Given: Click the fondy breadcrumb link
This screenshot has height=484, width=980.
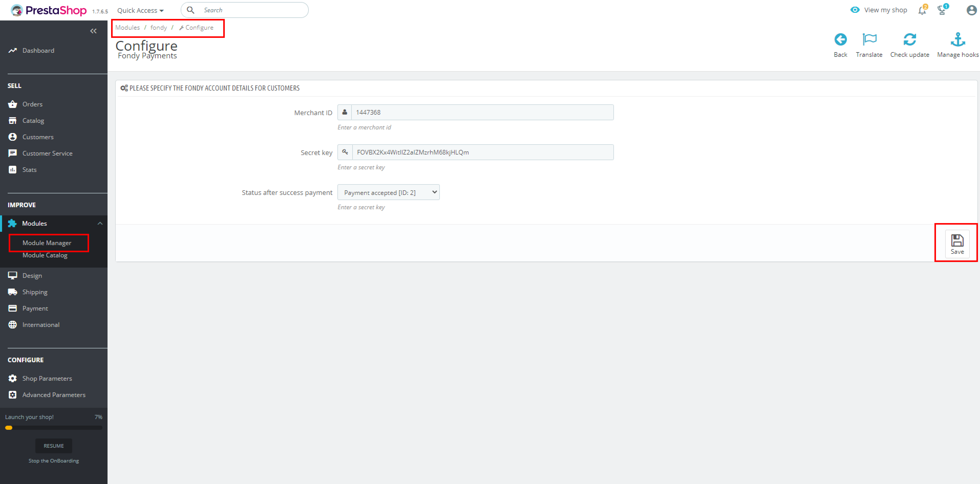Looking at the screenshot, I should coord(159,27).
